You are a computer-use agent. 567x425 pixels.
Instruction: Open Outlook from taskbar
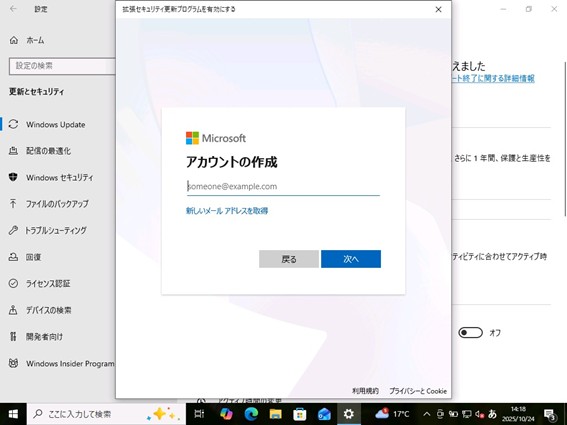pyautogui.click(x=324, y=414)
